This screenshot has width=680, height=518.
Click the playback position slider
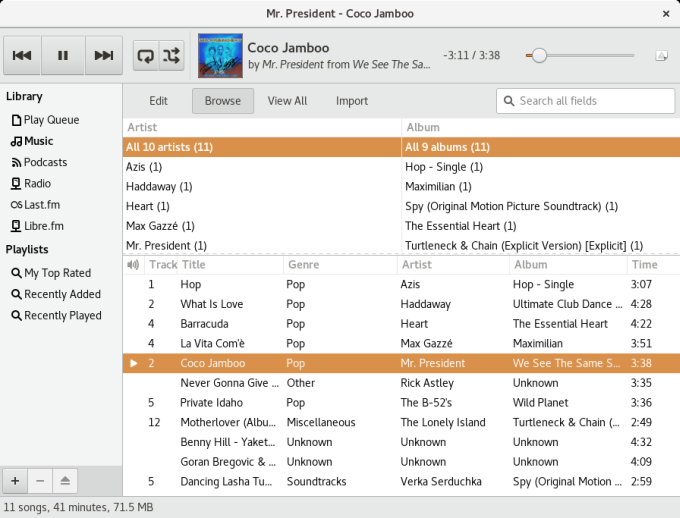(x=579, y=56)
